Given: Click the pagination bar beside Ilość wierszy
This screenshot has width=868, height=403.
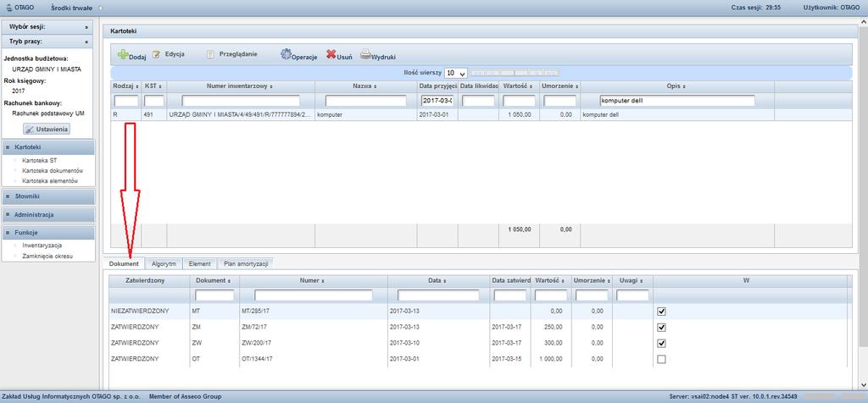Looking at the screenshot, I should point(515,73).
